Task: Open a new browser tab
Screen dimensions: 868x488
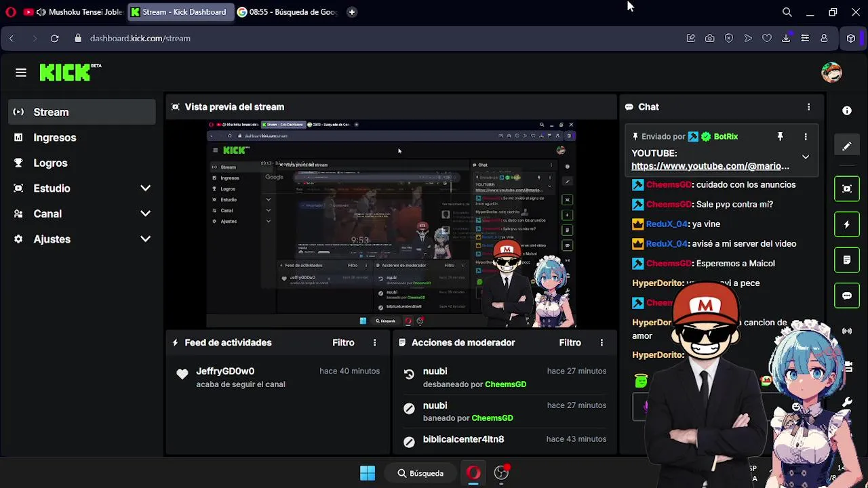Action: click(351, 12)
